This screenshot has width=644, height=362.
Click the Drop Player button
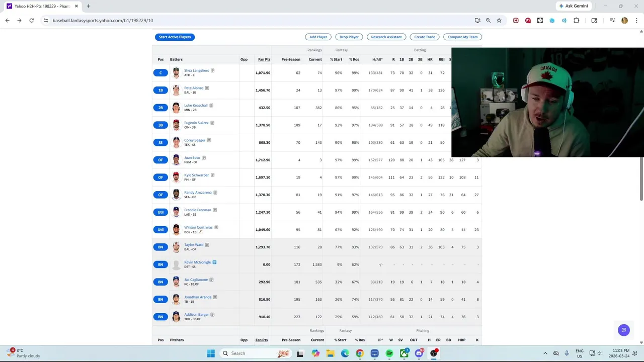349,37
